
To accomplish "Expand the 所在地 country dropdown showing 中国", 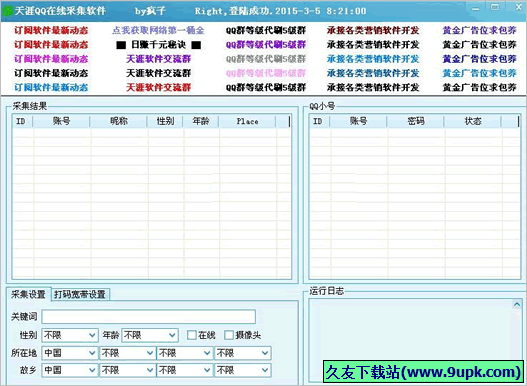I will [x=70, y=353].
